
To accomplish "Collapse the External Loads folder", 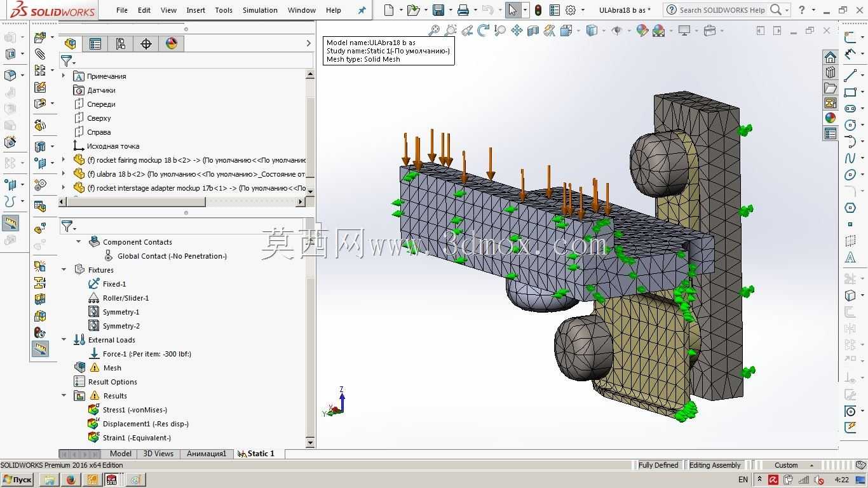I will 64,340.
